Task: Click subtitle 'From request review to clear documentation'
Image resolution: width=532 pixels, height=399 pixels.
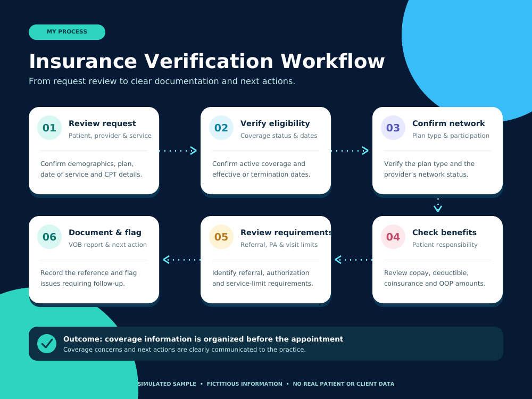Action: (162, 81)
